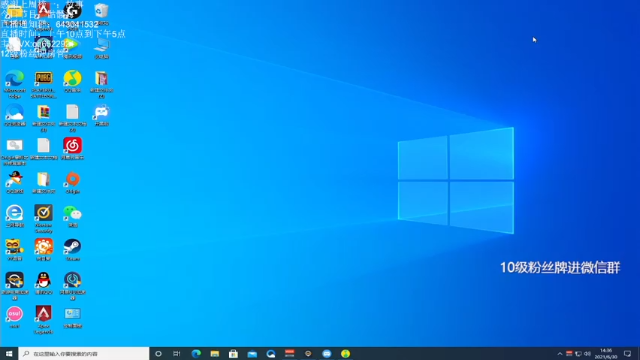Switch to the red app on the taskbar
Image resolution: width=640 pixels, height=360 pixels.
[289, 353]
